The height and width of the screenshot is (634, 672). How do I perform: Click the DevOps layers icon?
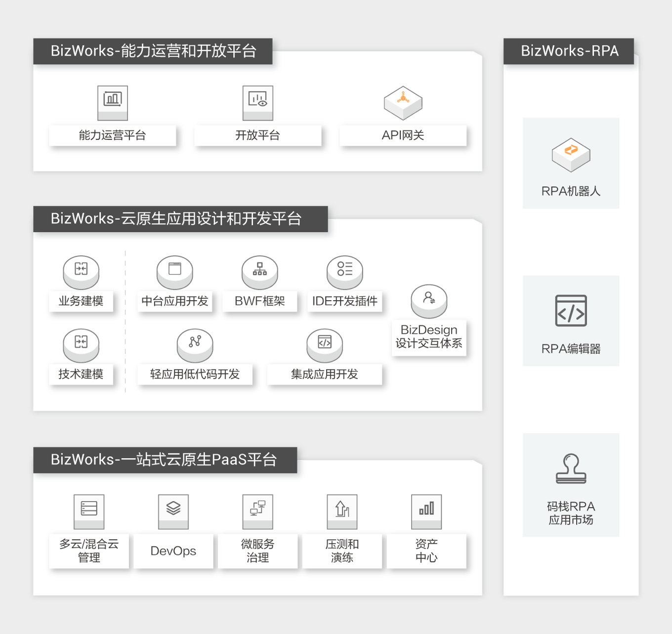tap(173, 512)
